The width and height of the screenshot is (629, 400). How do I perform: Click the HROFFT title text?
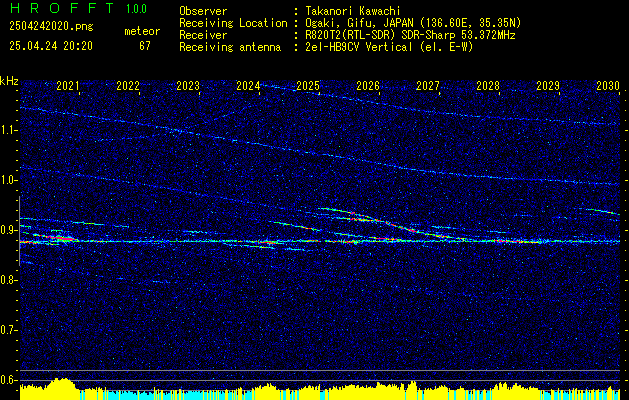point(61,8)
